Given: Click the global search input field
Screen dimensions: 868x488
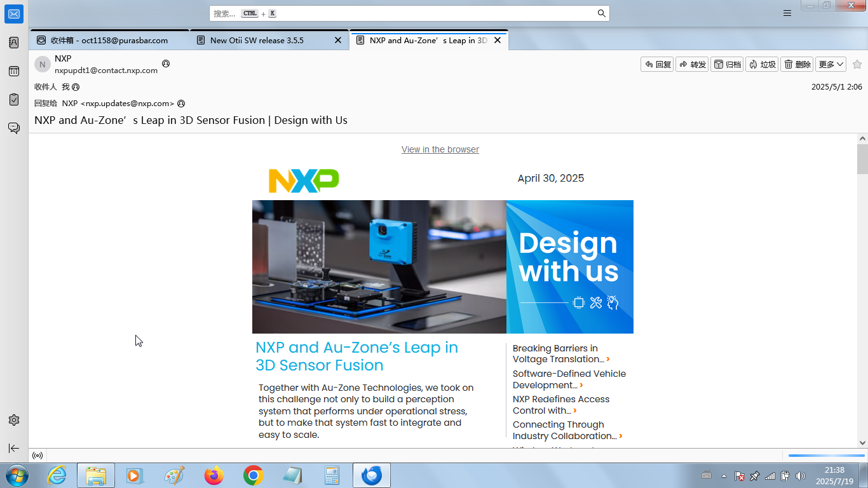Looking at the screenshot, I should coord(409,13).
